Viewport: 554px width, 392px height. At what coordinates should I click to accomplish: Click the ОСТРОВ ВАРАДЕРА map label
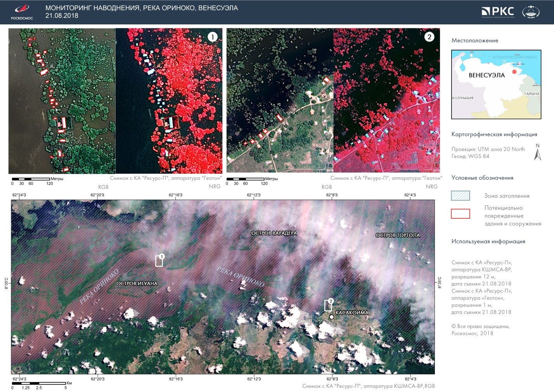tap(274, 233)
